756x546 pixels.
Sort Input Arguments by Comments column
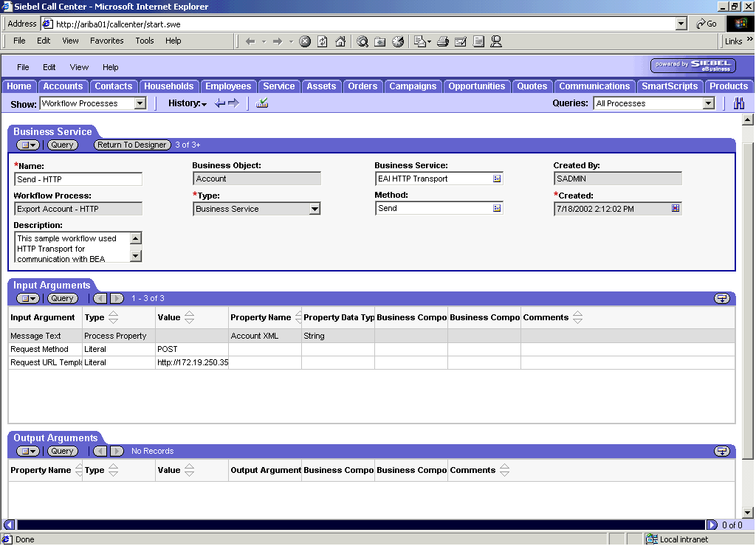click(x=577, y=317)
